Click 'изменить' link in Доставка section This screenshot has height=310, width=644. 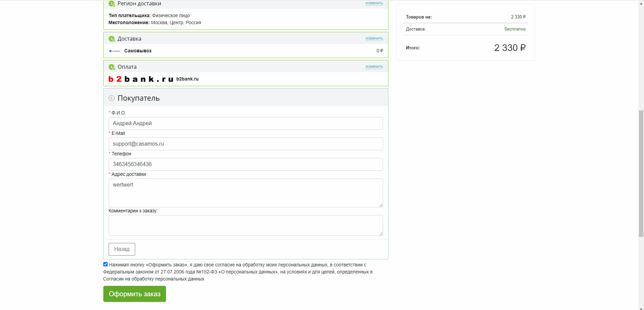[374, 39]
